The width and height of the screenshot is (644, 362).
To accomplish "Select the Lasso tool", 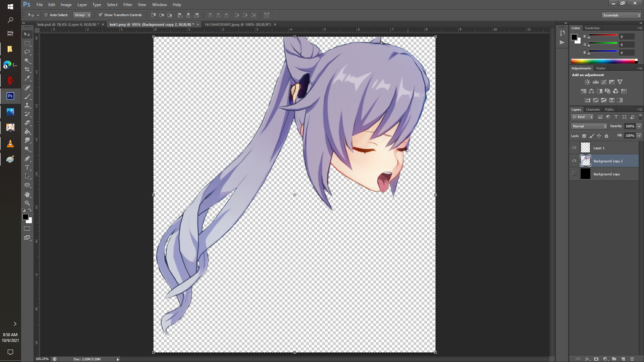I will 27,52.
